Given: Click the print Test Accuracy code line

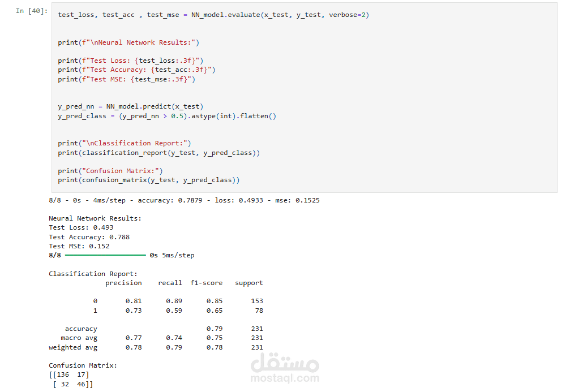Looking at the screenshot, I should click(136, 70).
